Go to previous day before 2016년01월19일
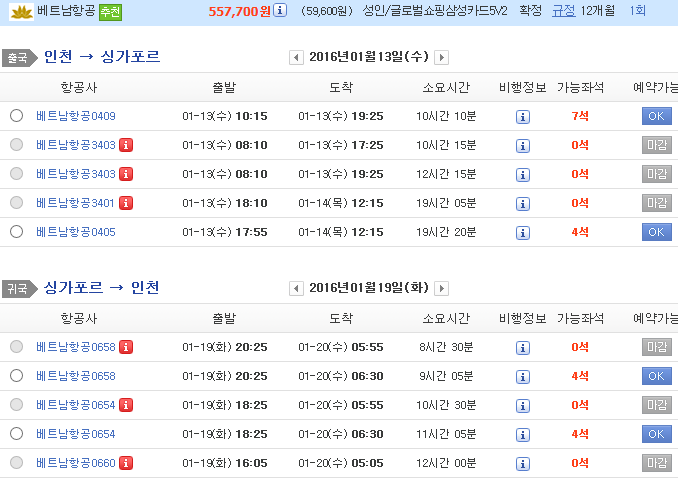Screen dimensions: 678x478 pos(296,289)
